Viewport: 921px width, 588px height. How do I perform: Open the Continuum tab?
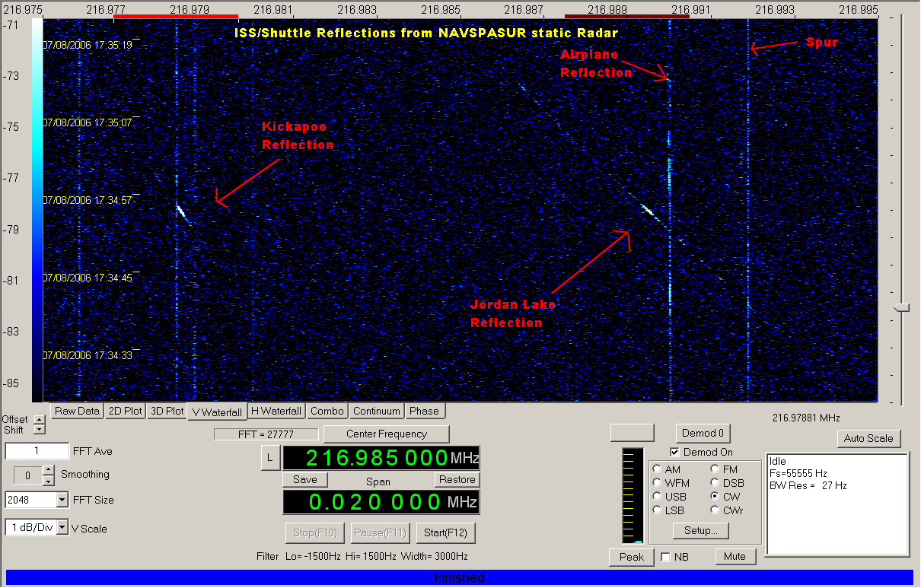(x=377, y=411)
